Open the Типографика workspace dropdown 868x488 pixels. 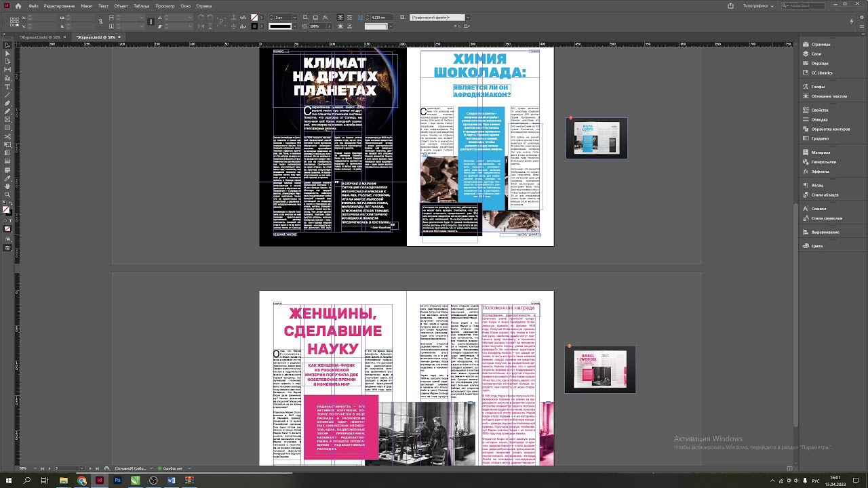(x=758, y=5)
